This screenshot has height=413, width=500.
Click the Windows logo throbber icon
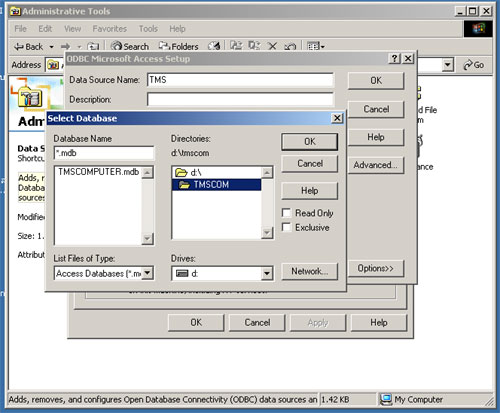(478, 29)
